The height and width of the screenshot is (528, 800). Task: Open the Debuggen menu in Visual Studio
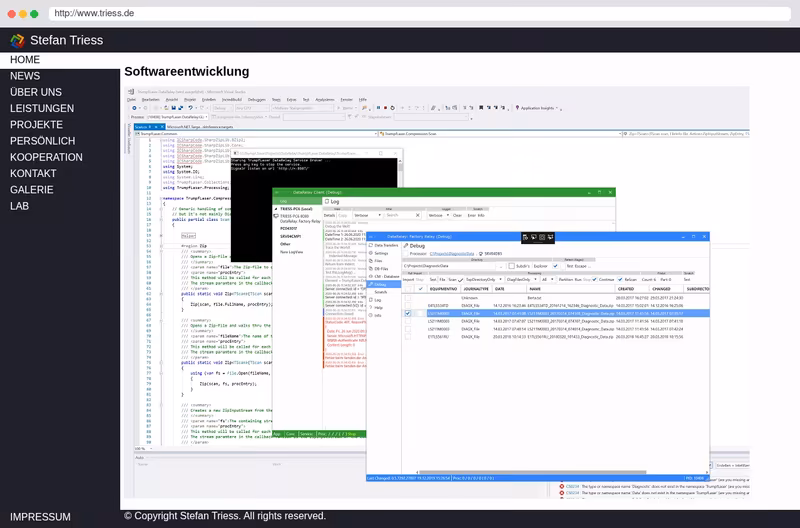[x=257, y=99]
